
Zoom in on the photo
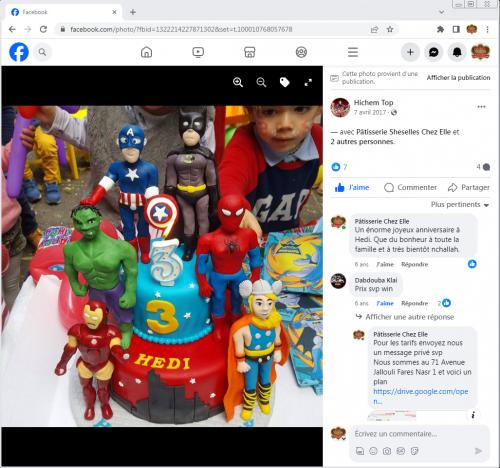tap(238, 82)
